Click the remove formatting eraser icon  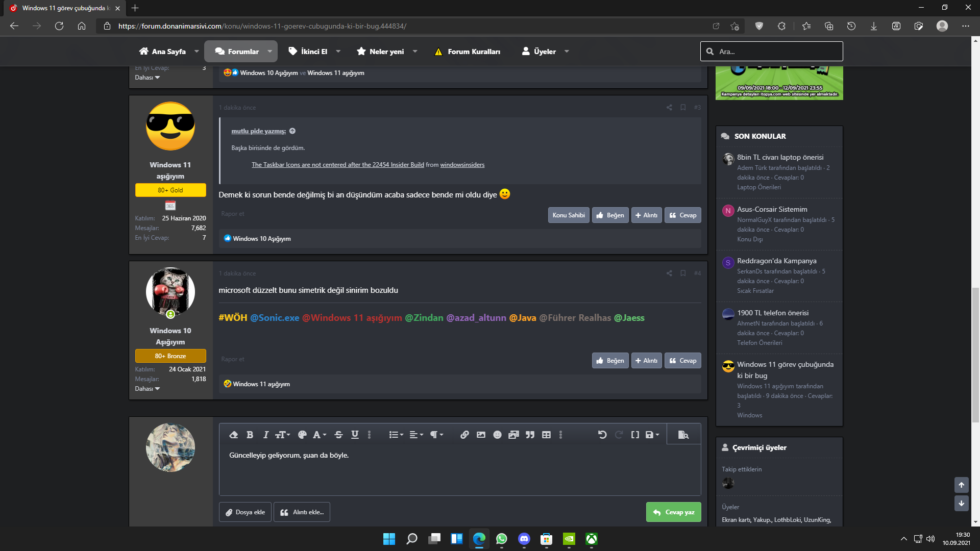pos(233,435)
